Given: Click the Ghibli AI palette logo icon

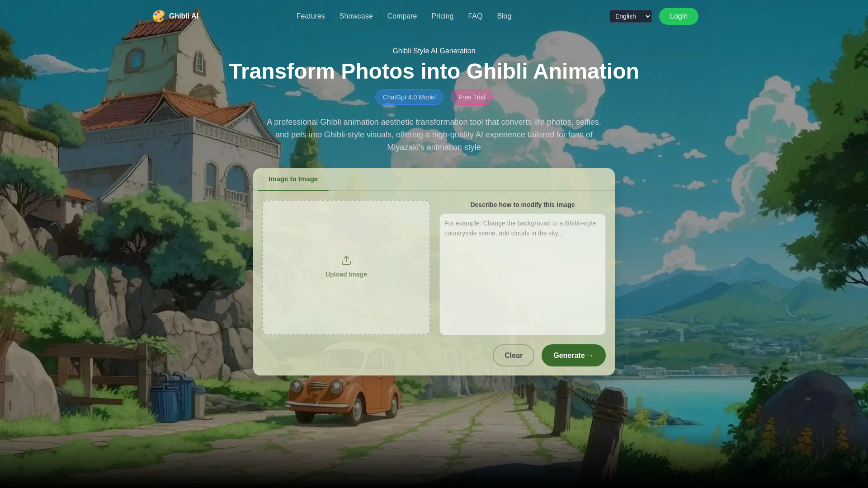Looking at the screenshot, I should (159, 16).
